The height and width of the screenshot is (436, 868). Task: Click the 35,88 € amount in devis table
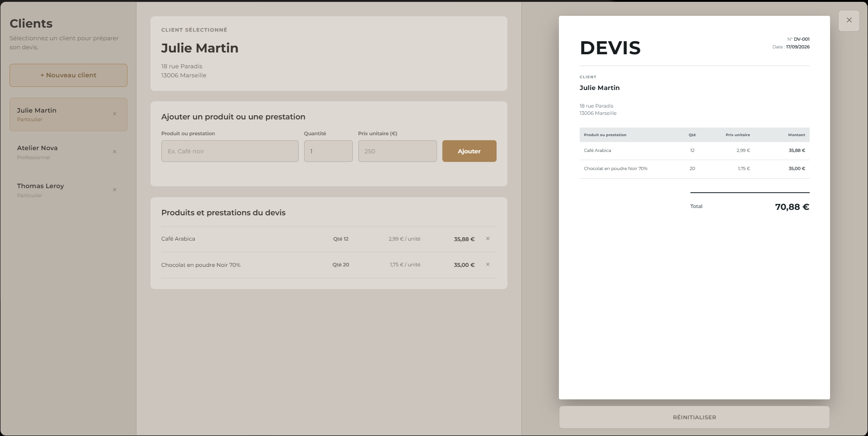point(797,151)
